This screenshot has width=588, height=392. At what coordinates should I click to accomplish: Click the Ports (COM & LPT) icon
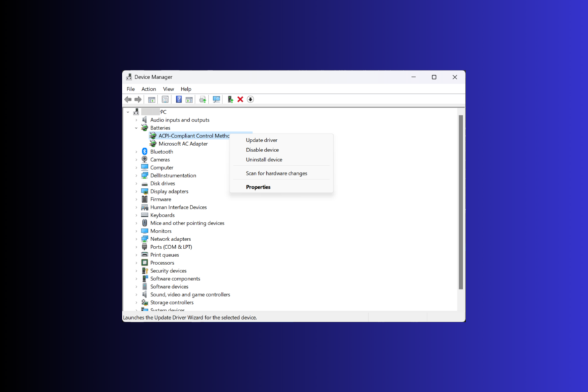coord(145,246)
